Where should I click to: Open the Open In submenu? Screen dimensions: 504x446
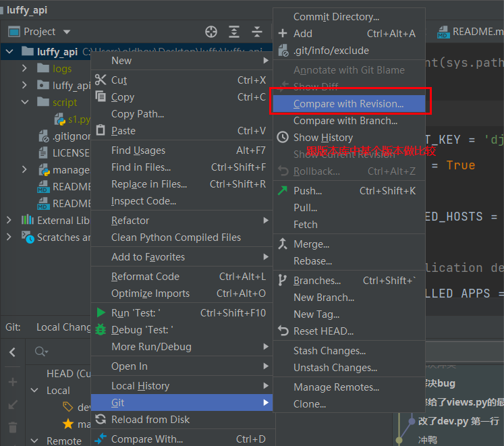182,366
